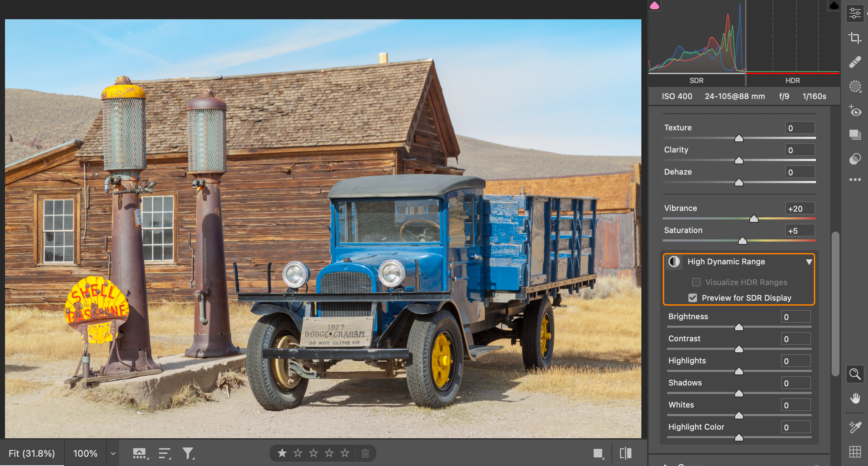868x466 pixels.
Task: Select the Zoom magnifier tool
Action: pyautogui.click(x=855, y=374)
